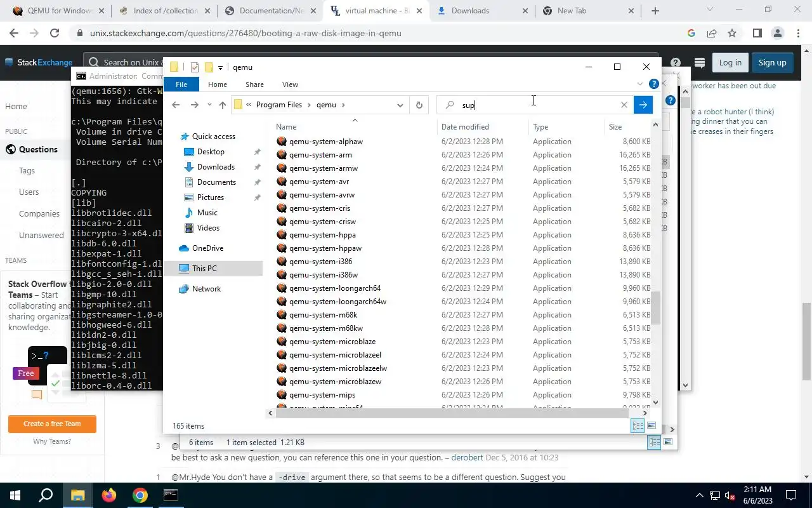Click the qemu-system-alphaw application icon

point(282,142)
